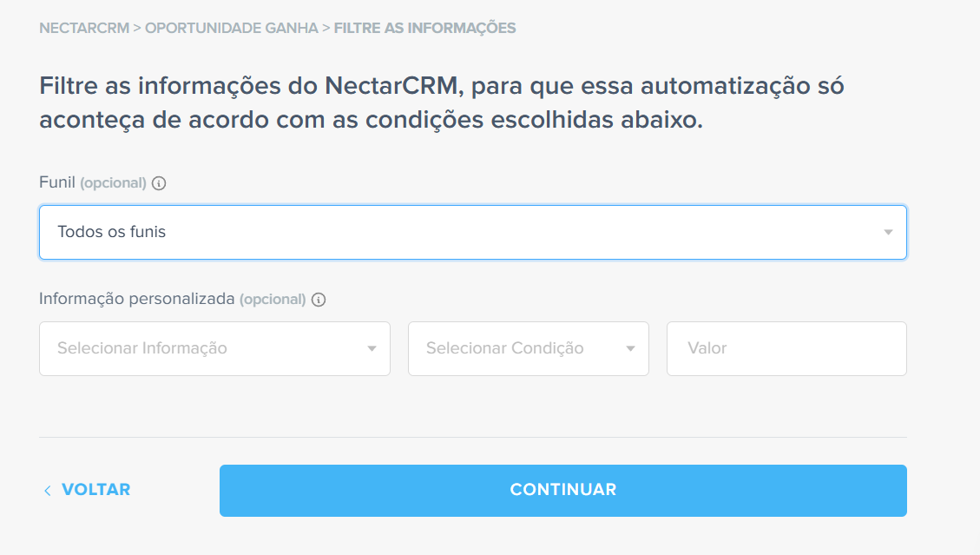Click the Informação personalizada label
Screen dimensions: 980x555
click(137, 299)
